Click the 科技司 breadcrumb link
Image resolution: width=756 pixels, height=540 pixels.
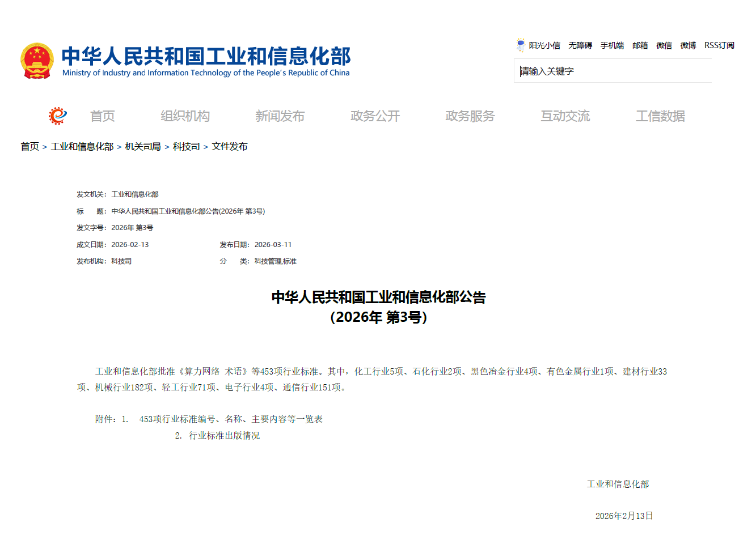[184, 146]
